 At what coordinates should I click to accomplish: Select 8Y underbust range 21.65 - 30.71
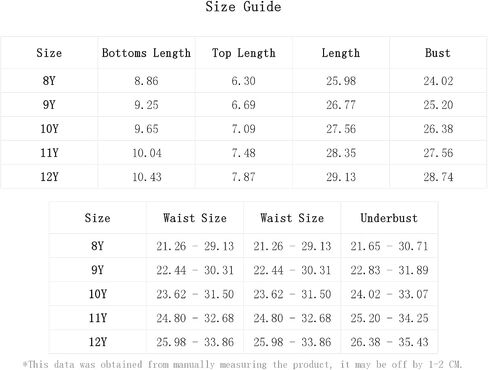(x=389, y=246)
